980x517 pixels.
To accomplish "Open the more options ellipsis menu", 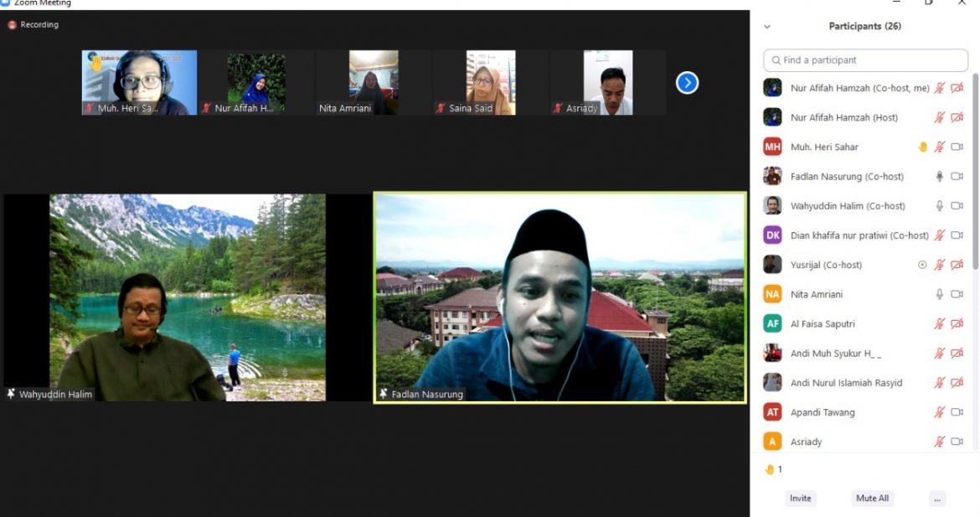I will 937,499.
